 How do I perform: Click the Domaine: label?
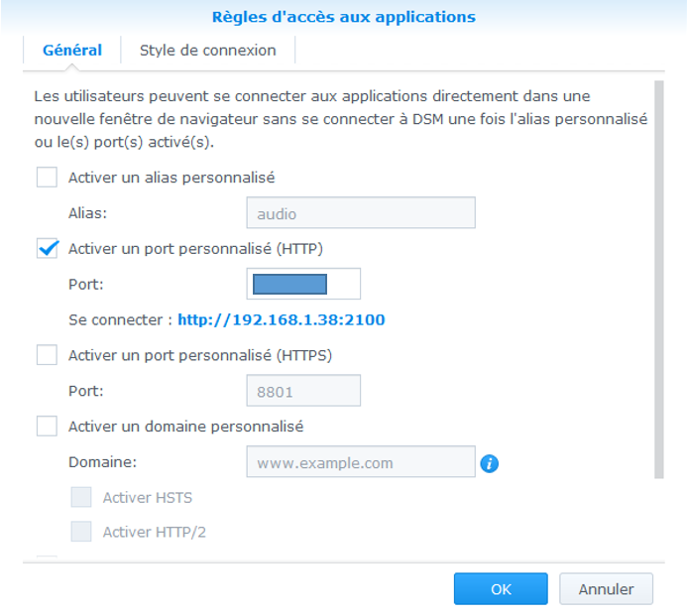[x=102, y=463]
